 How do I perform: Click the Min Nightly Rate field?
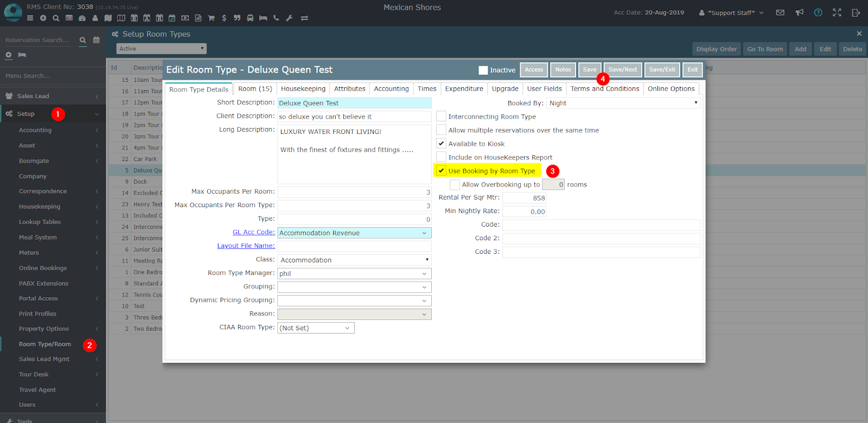[x=524, y=211]
